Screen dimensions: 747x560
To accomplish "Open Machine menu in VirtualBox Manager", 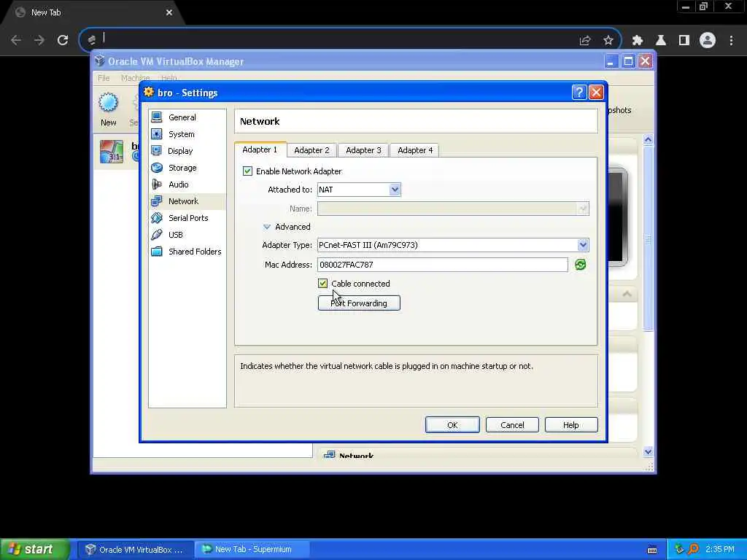I will click(135, 78).
